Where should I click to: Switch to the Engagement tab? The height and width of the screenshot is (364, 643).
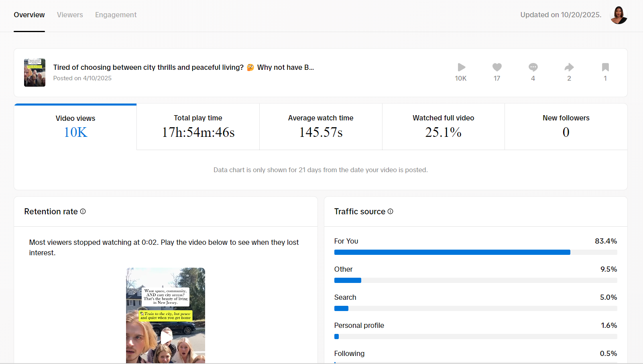(116, 15)
